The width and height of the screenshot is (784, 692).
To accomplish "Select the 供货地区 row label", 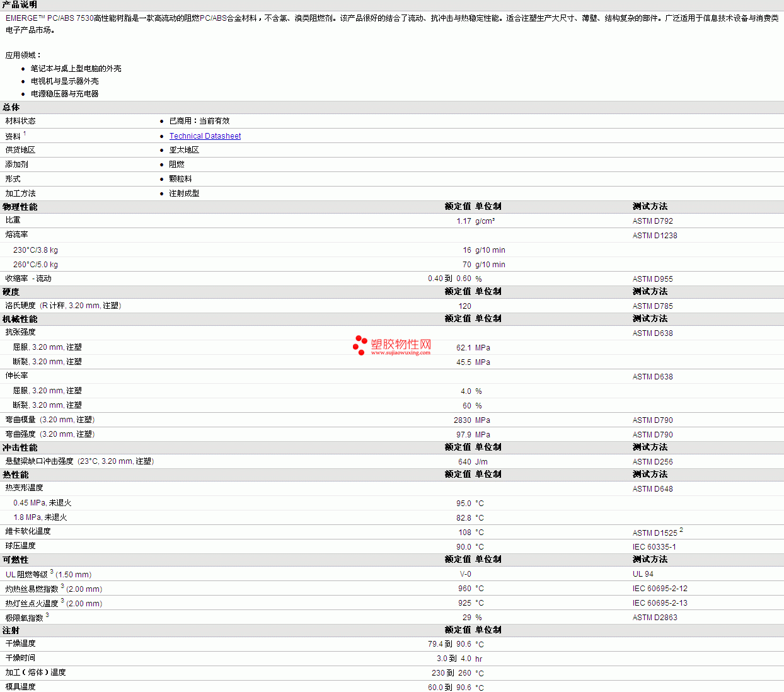I will pos(20,150).
